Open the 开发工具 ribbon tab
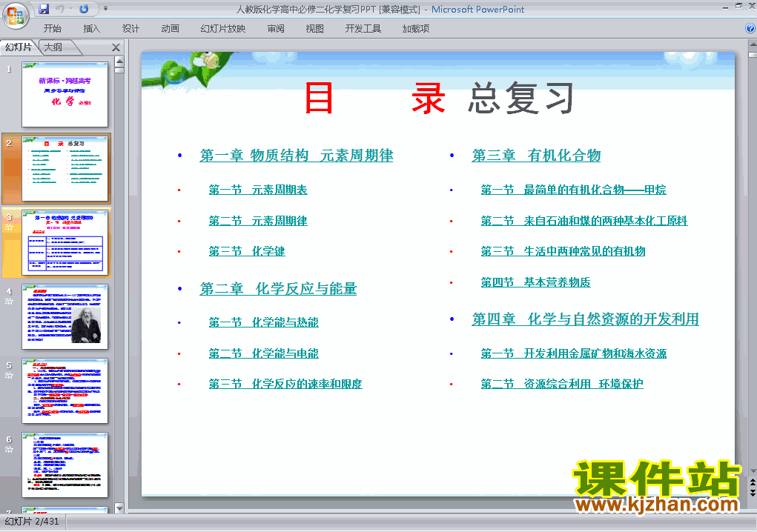757x532 pixels. coord(363,28)
